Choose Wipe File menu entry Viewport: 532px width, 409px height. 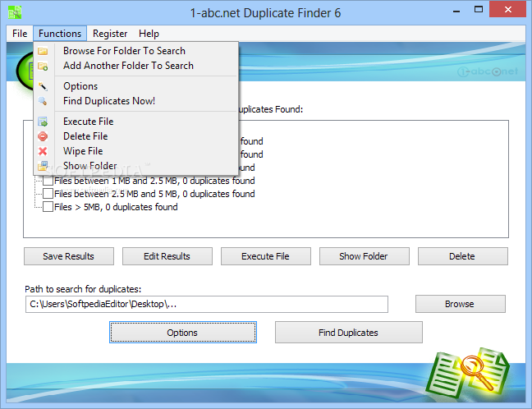(x=135, y=151)
